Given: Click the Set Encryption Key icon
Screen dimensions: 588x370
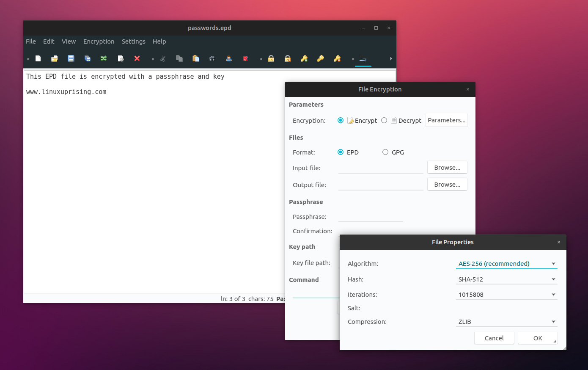Looking at the screenshot, I should pyautogui.click(x=321, y=58).
